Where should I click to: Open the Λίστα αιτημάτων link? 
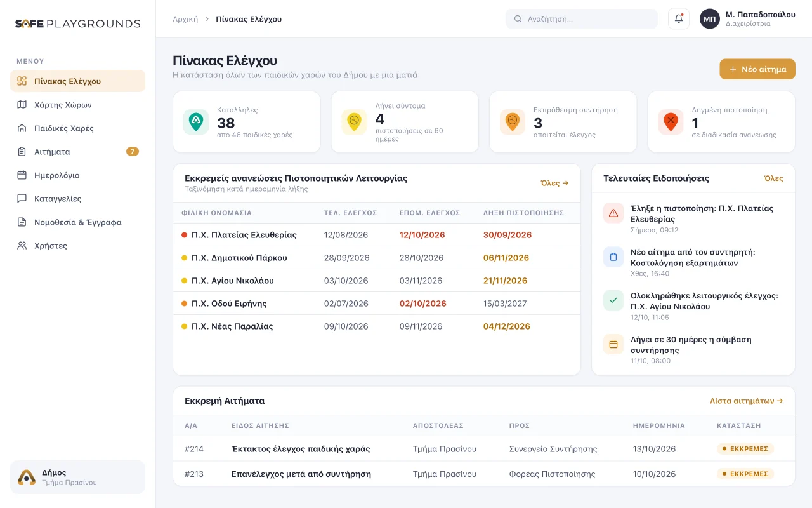[747, 401]
